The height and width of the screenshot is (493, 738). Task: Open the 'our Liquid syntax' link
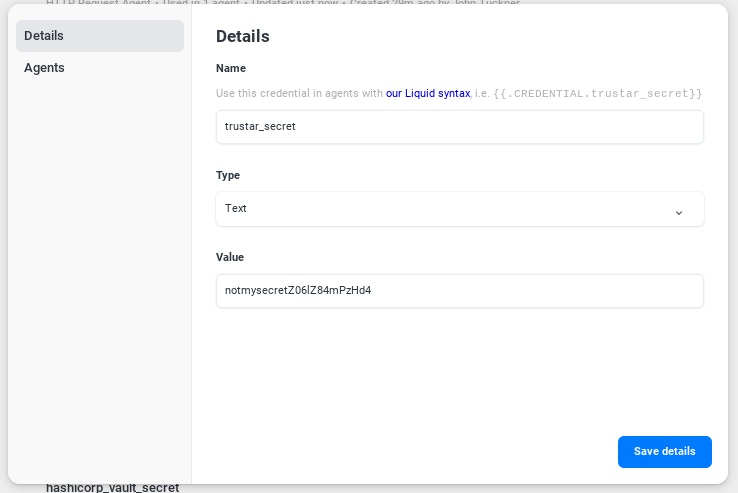[428, 94]
